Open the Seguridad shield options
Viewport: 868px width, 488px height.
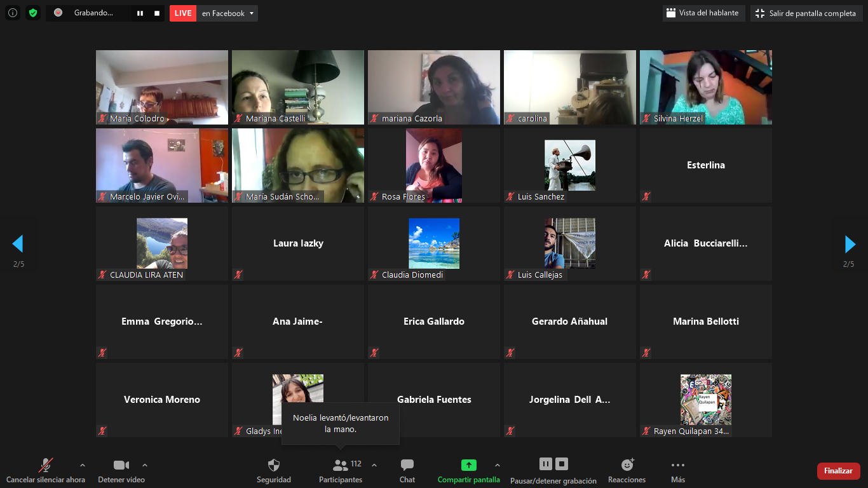pos(274,470)
